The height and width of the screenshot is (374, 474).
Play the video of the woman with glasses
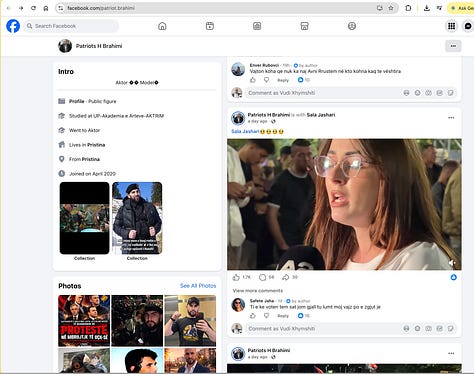[344, 204]
